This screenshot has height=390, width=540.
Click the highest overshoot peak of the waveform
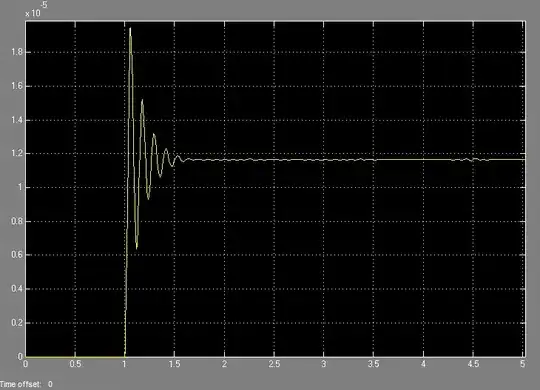tap(130, 29)
